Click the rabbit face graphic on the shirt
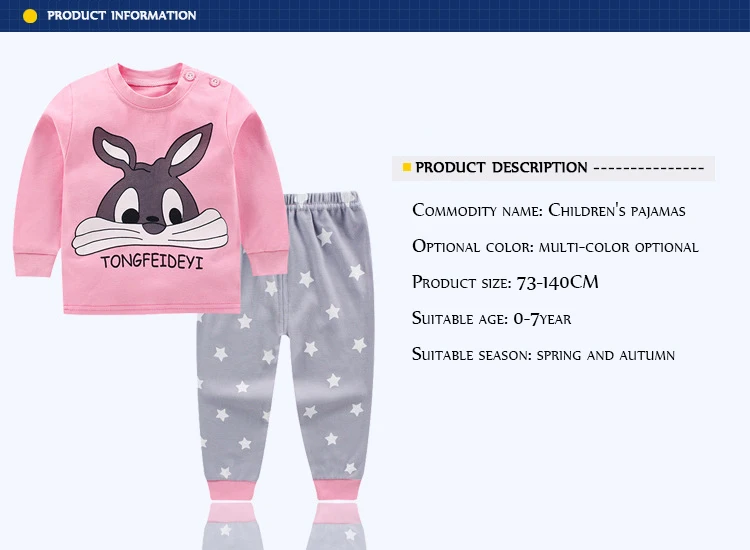 point(151,189)
